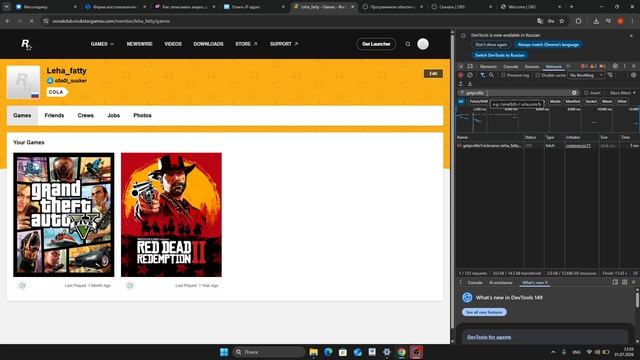Open the No throttling dropdown
This screenshot has width=640, height=360.
point(586,75)
